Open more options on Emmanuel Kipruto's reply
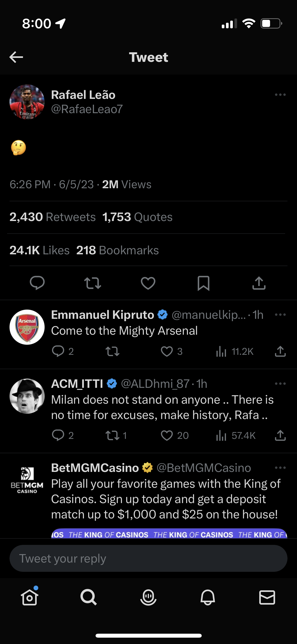This screenshot has width=297, height=644. tap(280, 315)
